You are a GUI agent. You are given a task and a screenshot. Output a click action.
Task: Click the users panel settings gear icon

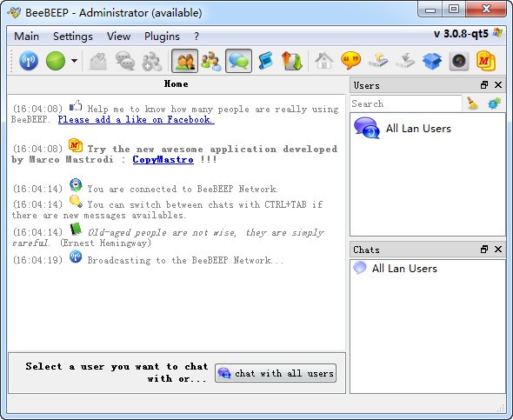point(494,103)
